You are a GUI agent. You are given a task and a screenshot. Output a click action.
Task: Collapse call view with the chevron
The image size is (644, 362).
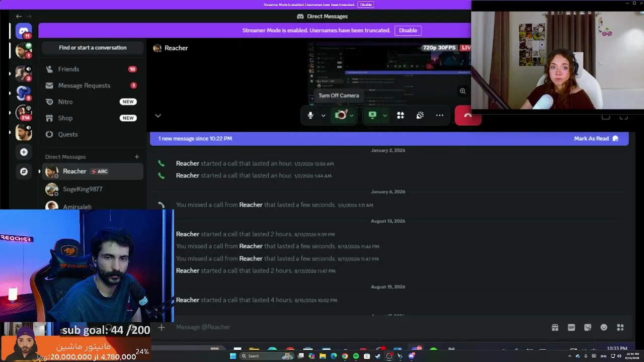click(158, 116)
